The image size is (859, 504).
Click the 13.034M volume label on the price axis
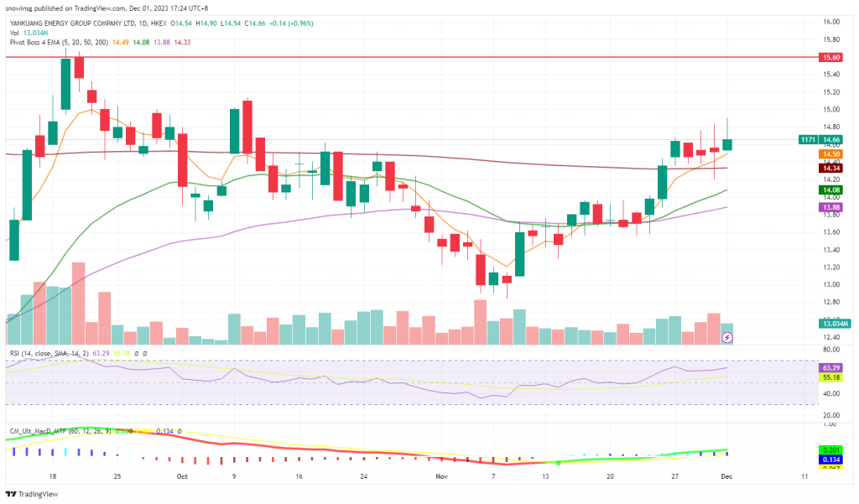click(x=836, y=323)
